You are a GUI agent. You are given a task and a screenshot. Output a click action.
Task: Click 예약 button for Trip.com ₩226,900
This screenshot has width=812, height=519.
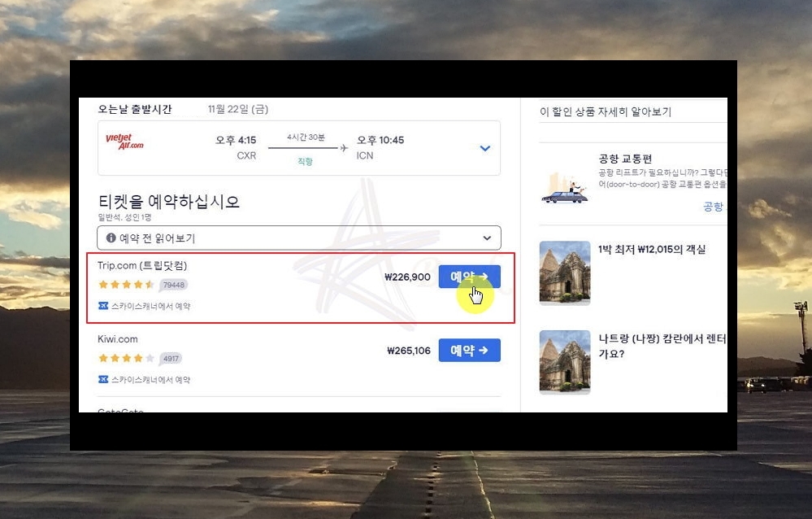469,277
